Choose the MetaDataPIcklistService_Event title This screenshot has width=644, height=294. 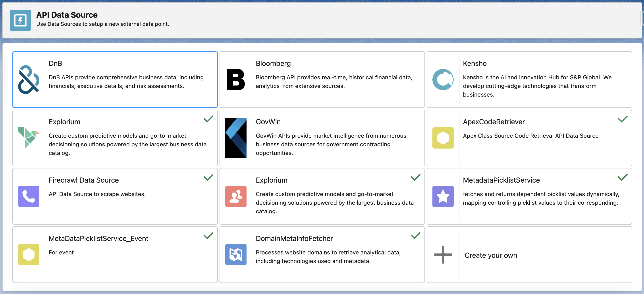click(98, 239)
